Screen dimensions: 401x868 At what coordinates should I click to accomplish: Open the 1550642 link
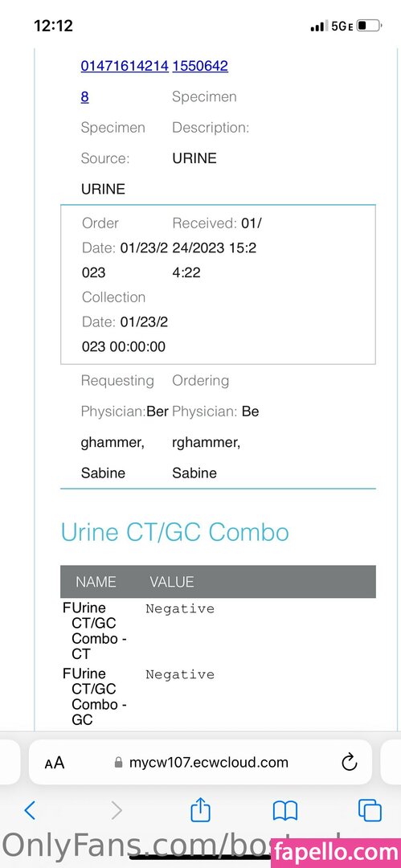pos(200,66)
